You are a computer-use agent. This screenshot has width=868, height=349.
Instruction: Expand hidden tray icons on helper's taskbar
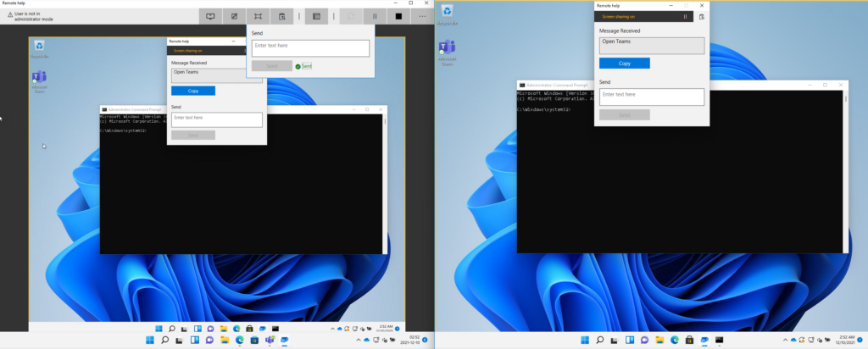(359, 340)
